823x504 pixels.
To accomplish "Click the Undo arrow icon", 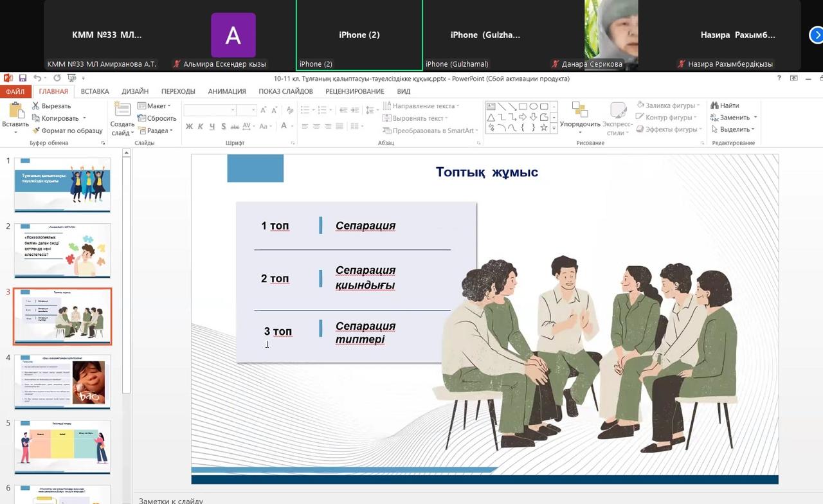I will [37, 78].
